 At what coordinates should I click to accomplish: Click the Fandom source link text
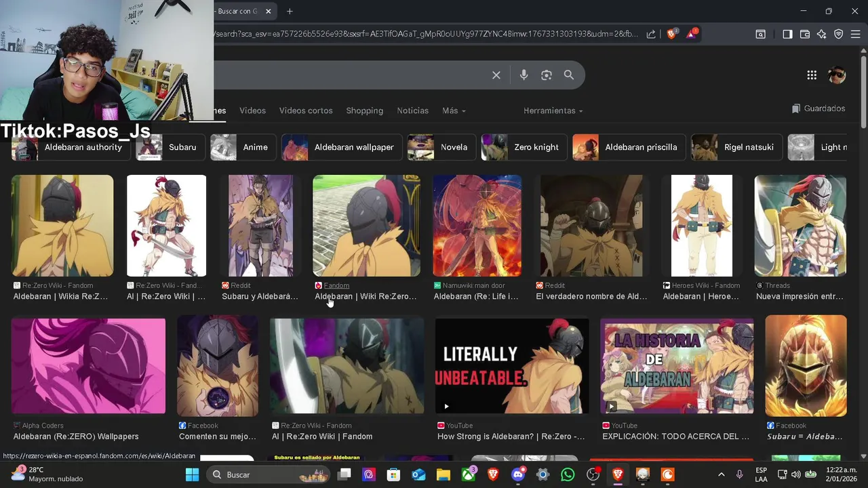pos(336,285)
